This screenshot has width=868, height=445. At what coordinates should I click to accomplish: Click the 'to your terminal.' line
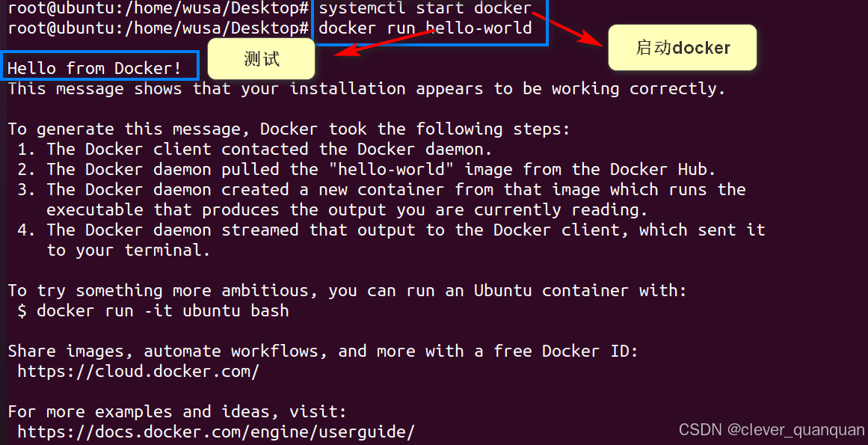pyautogui.click(x=129, y=251)
